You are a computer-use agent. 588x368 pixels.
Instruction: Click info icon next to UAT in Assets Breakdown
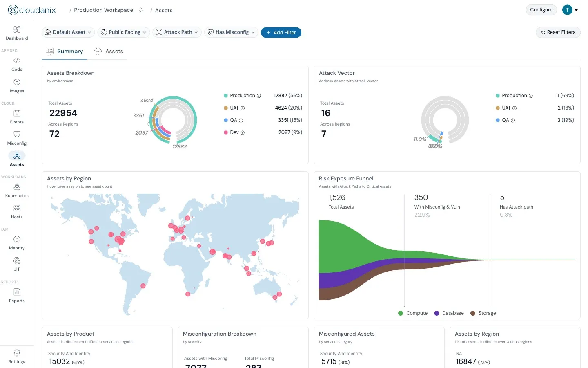[x=243, y=108]
